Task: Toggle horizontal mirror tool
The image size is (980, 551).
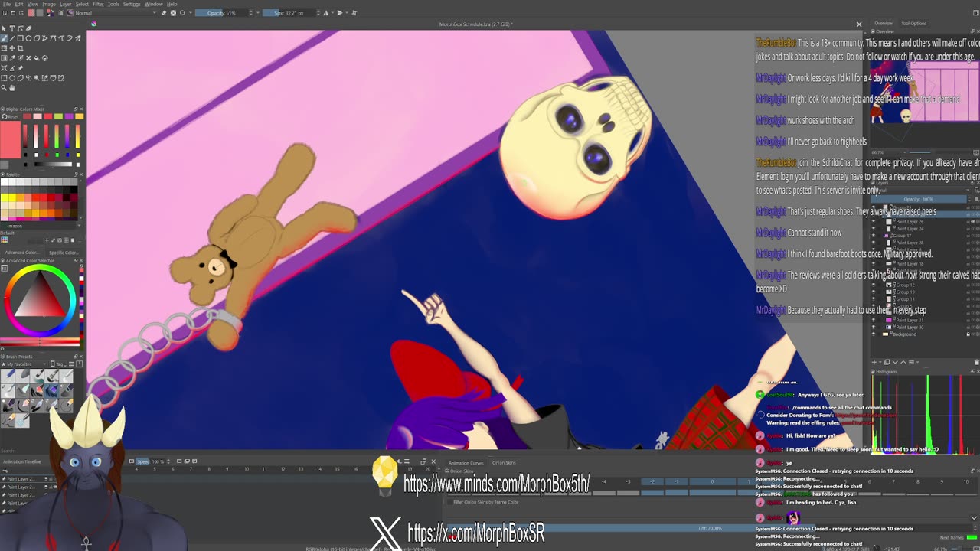Action: pos(326,13)
